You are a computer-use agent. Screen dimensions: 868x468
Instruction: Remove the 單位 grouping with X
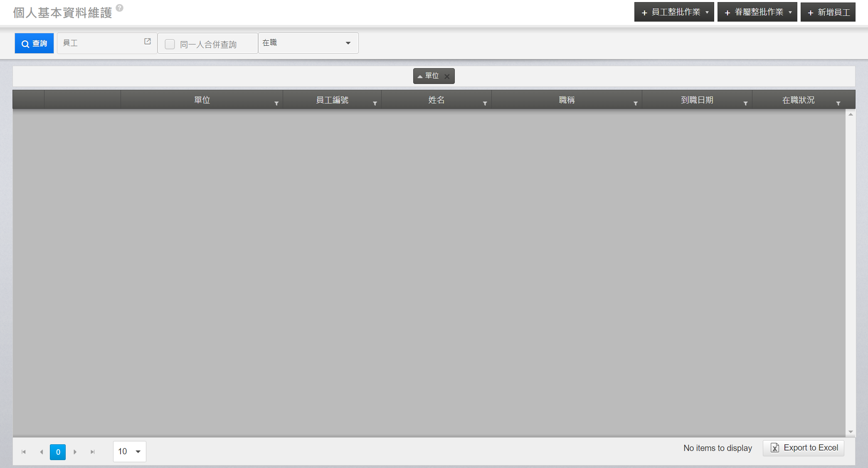[447, 76]
